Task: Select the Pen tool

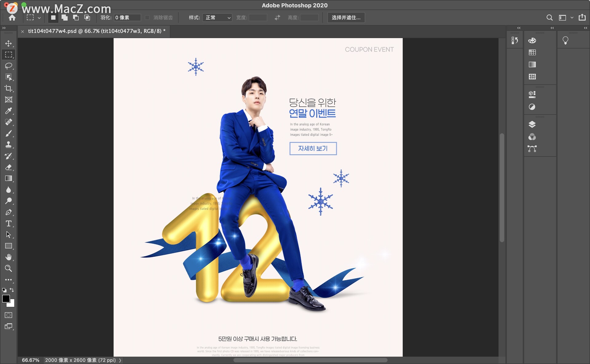Action: pos(9,212)
